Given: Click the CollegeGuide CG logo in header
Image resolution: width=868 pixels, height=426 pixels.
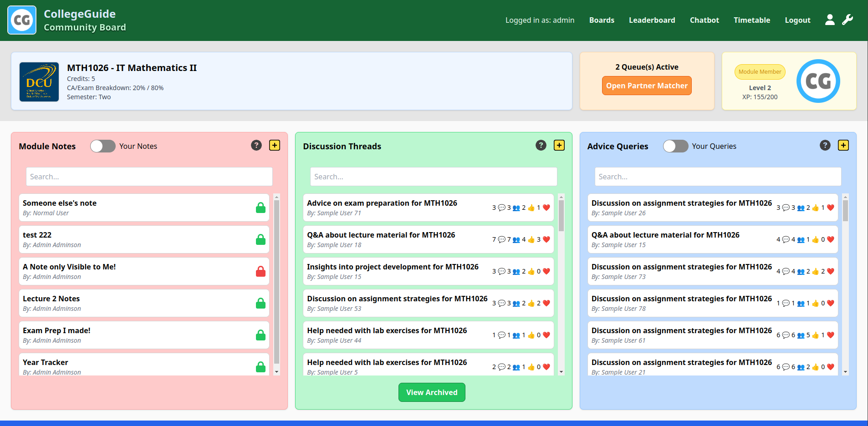Looking at the screenshot, I should point(22,20).
